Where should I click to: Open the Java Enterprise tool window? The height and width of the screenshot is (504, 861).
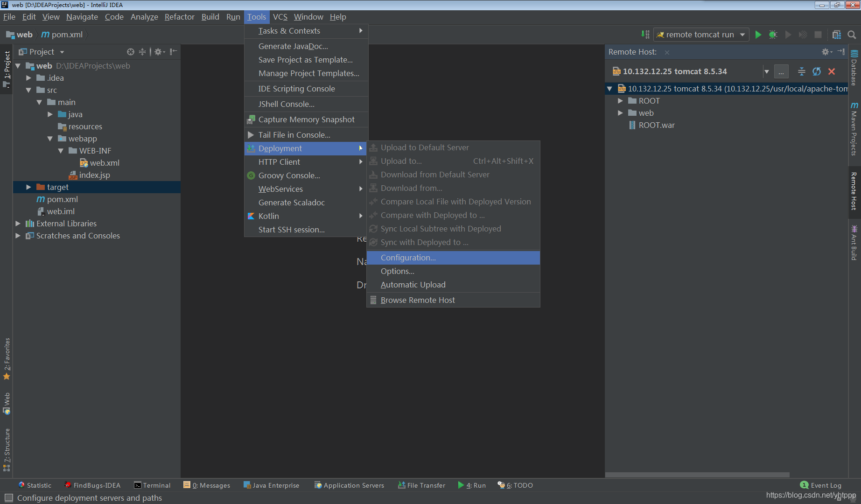point(271,485)
